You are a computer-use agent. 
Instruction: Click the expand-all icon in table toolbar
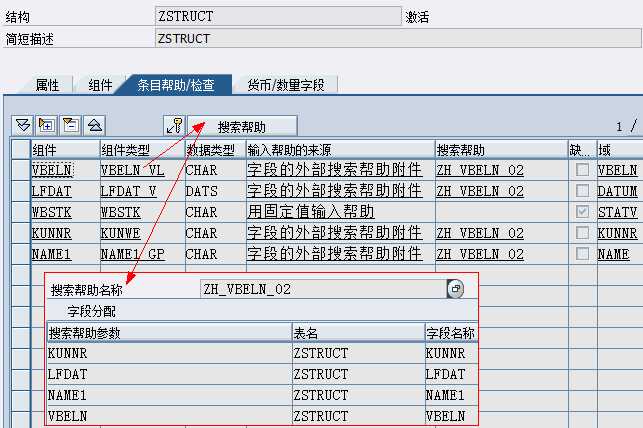[46, 125]
